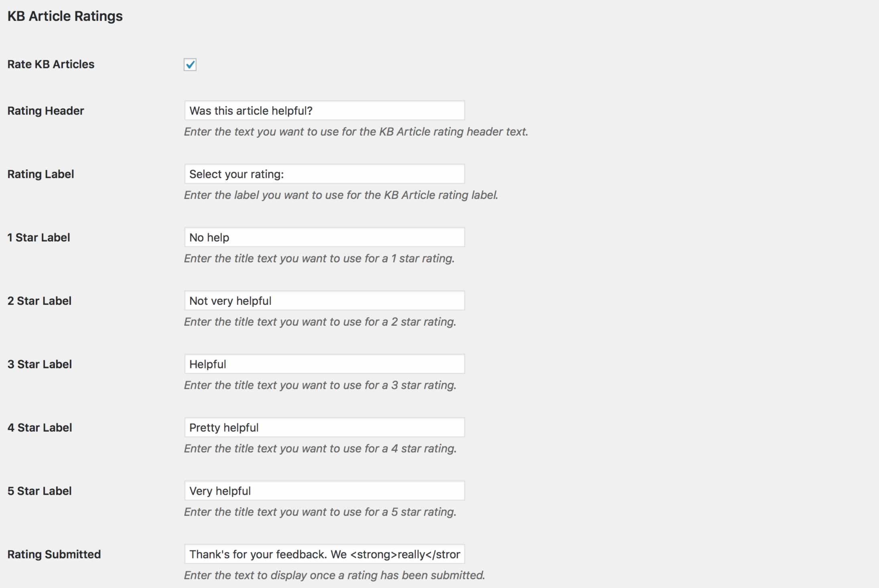Click the 2 Star Label title
The height and width of the screenshot is (588, 879).
click(x=39, y=301)
